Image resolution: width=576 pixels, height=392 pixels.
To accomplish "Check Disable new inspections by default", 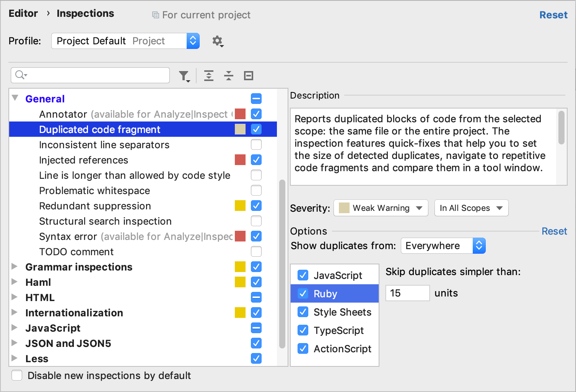I will click(17, 376).
